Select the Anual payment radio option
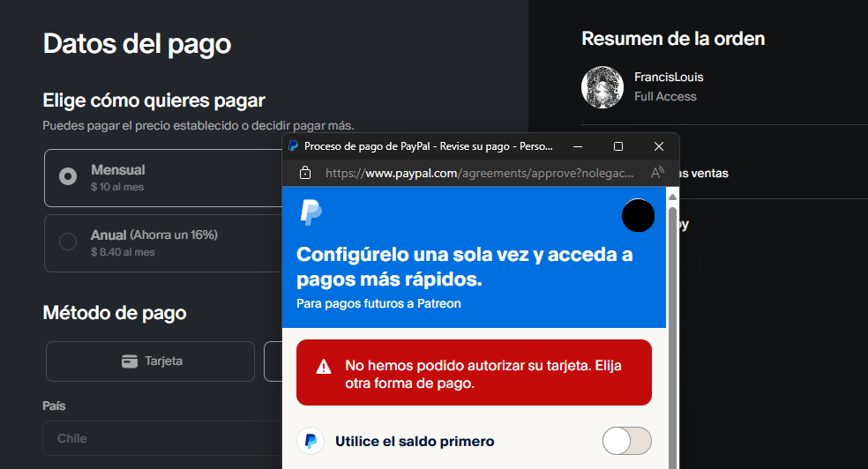The image size is (868, 469). pyautogui.click(x=68, y=242)
